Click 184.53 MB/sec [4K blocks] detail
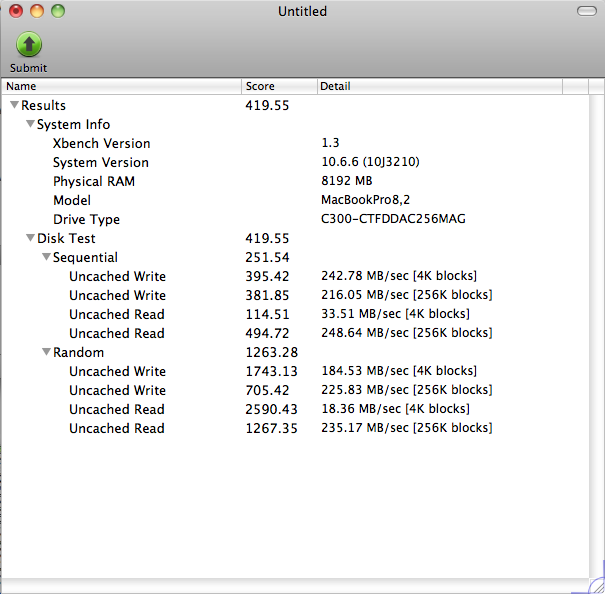Image resolution: width=605 pixels, height=594 pixels. pyautogui.click(x=399, y=371)
